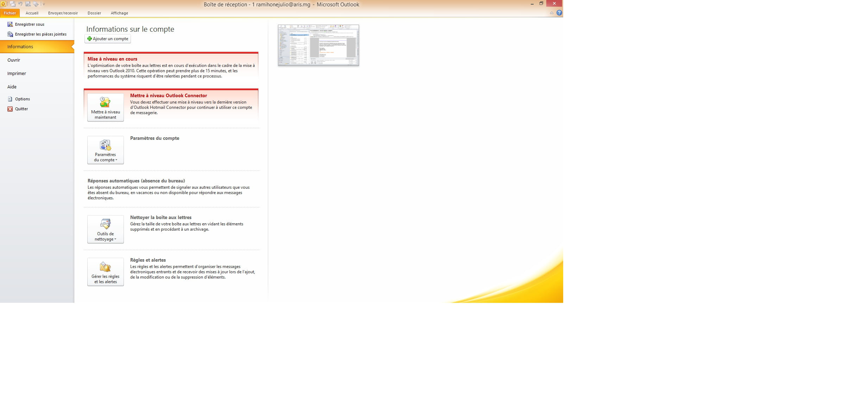Viewport: 868px width, 393px height.
Task: Open the Ouvrir section
Action: [14, 60]
